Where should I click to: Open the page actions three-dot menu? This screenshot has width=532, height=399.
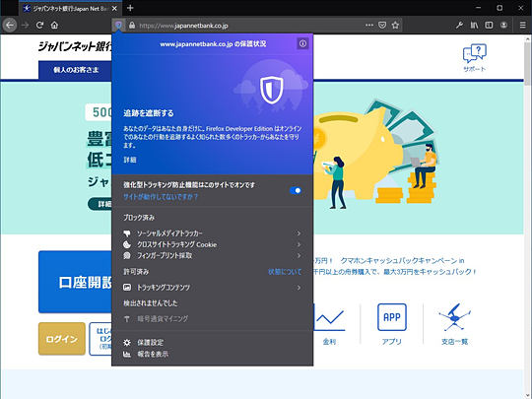369,25
